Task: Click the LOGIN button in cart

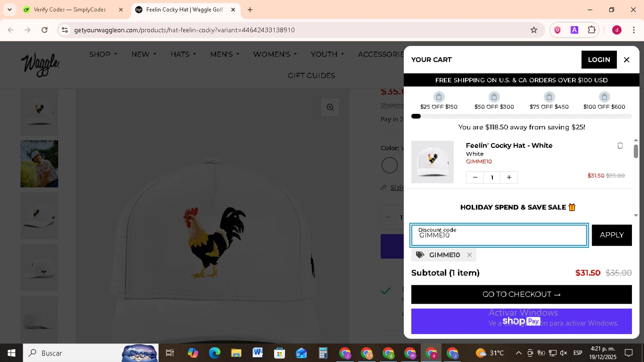Action: click(599, 60)
